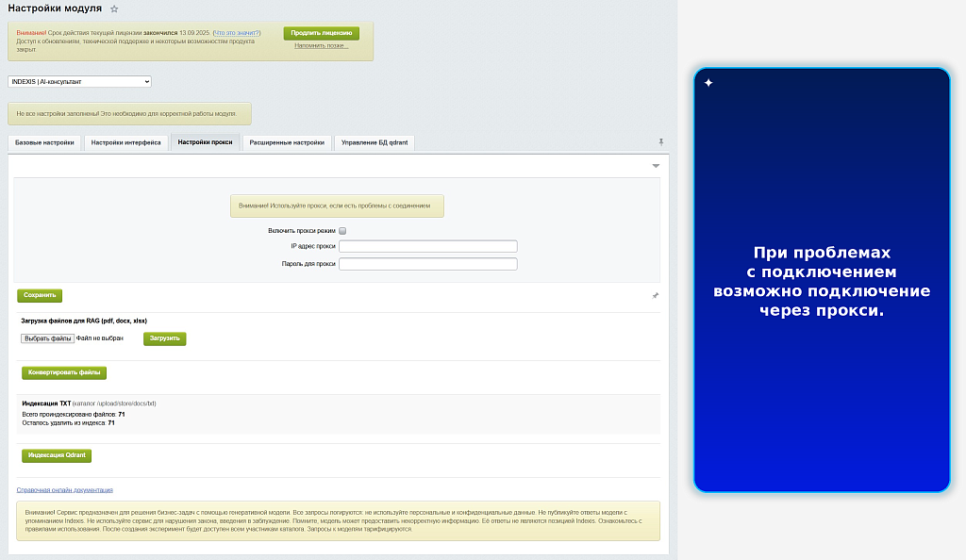Switch to Базовые настройки tab
Screen dimensions: 966x560
[x=44, y=142]
